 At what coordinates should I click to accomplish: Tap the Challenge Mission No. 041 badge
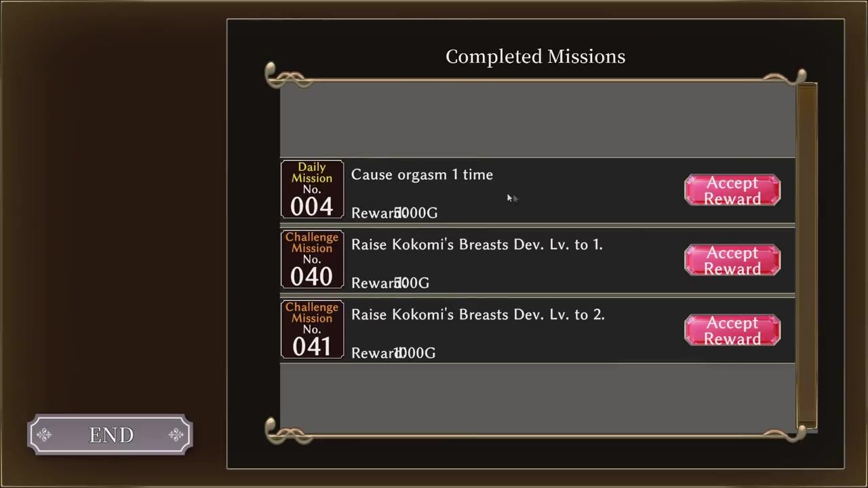(x=312, y=329)
